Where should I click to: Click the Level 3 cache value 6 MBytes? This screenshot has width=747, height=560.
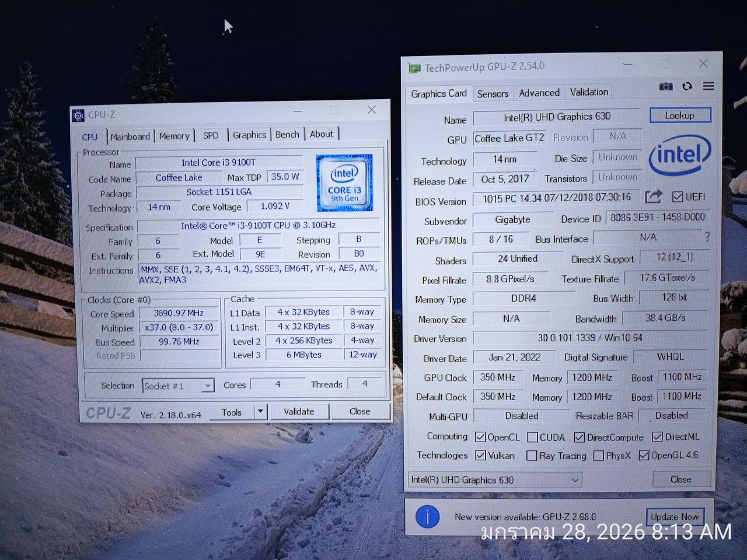(303, 355)
